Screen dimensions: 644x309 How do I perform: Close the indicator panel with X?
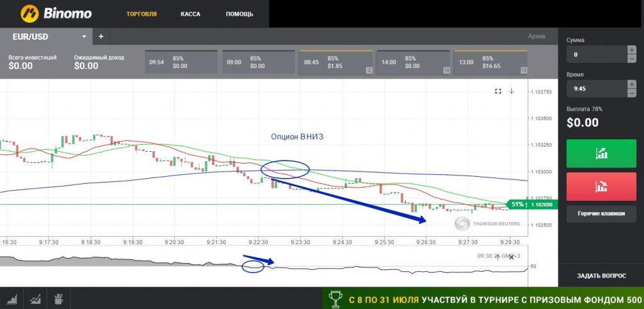tap(511, 257)
